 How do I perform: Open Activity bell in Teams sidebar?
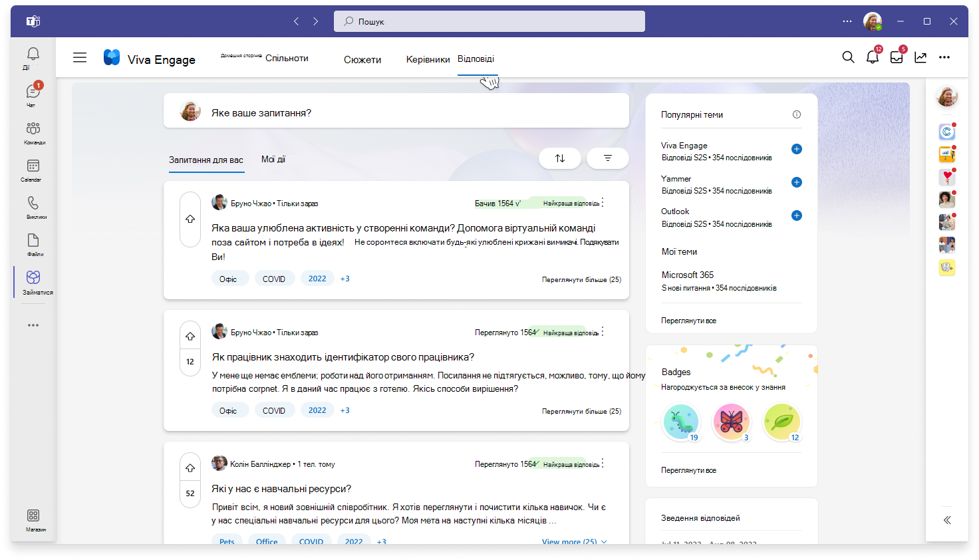(x=33, y=55)
